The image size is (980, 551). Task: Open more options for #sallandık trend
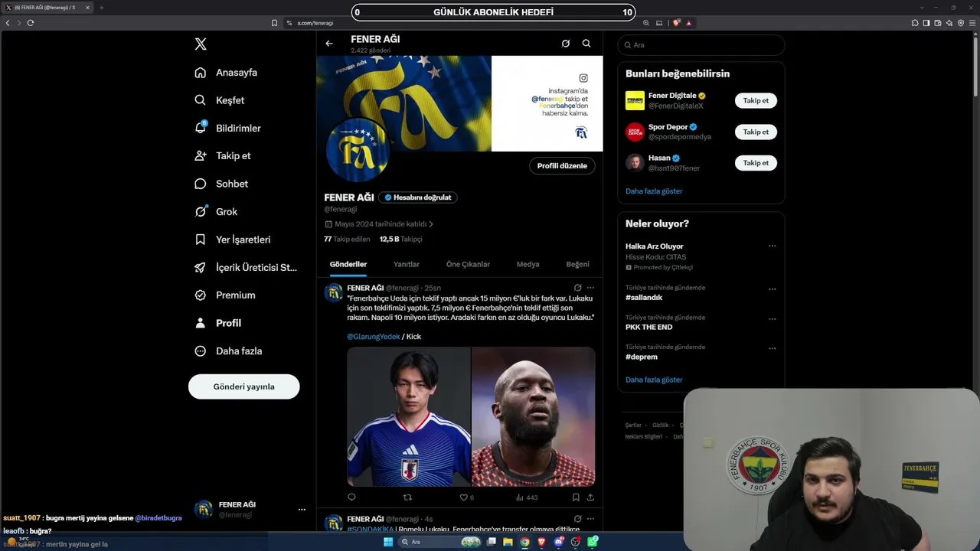(772, 289)
